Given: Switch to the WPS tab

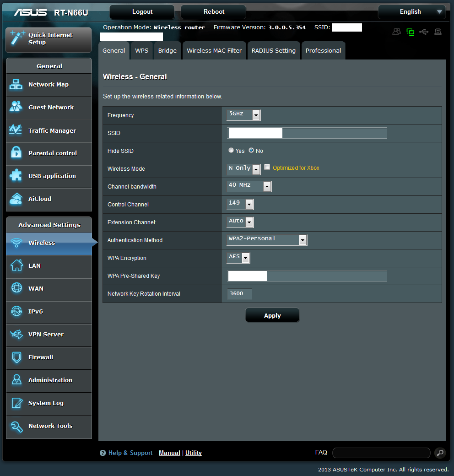Looking at the screenshot, I should pos(142,50).
